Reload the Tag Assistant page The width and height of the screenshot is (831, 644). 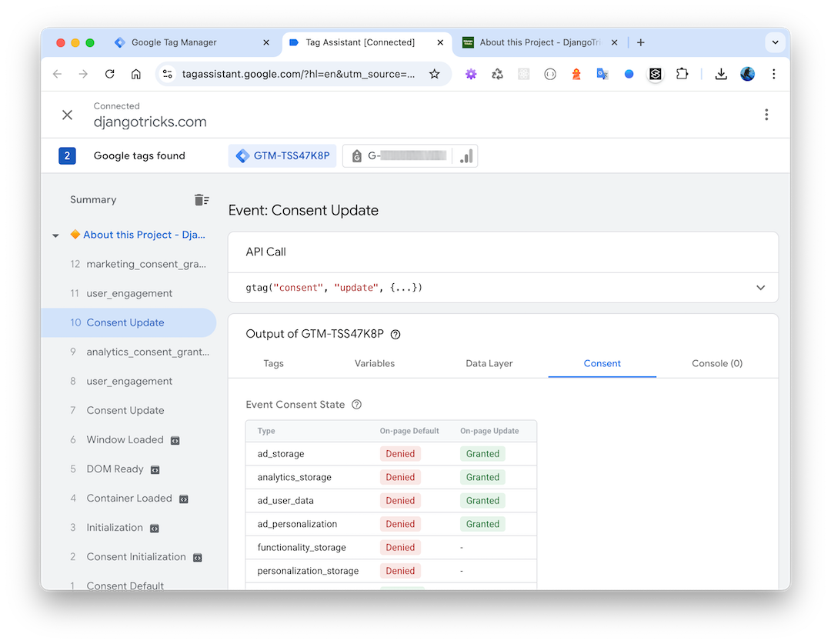click(110, 74)
